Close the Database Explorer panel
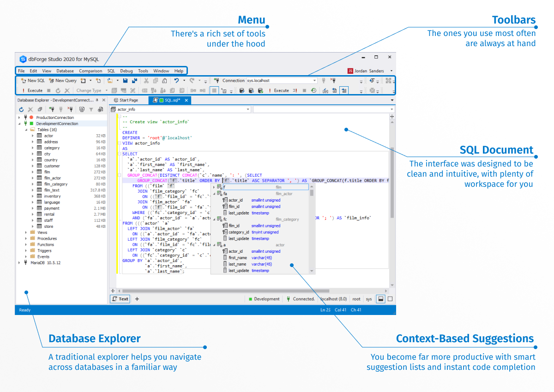Viewport: 554px width, 392px height. 104,100
